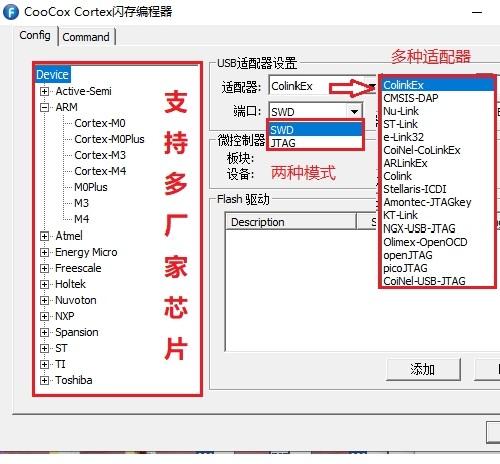This screenshot has height=464, width=500.
Task: Select Cortex-M0 under ARM
Action: [x=100, y=123]
